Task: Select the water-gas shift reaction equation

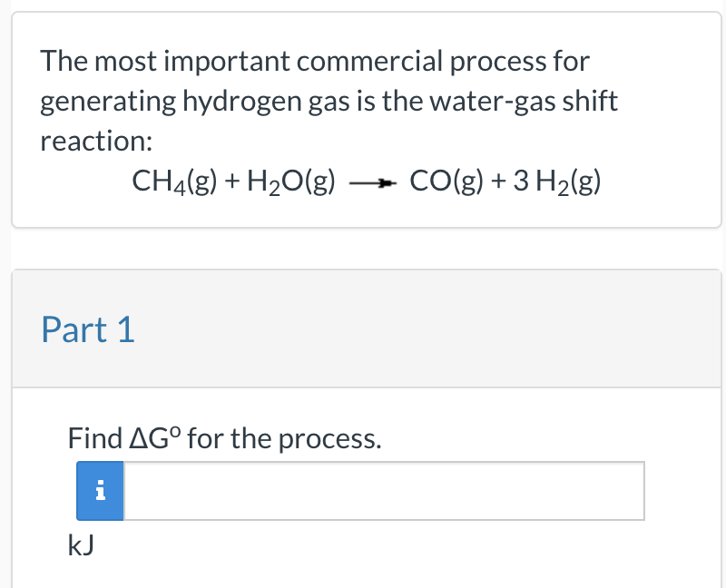Action: click(x=366, y=181)
